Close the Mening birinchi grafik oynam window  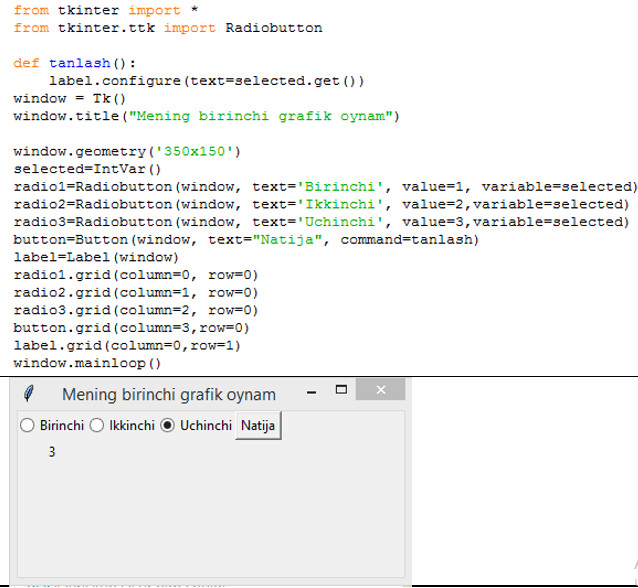click(380, 390)
